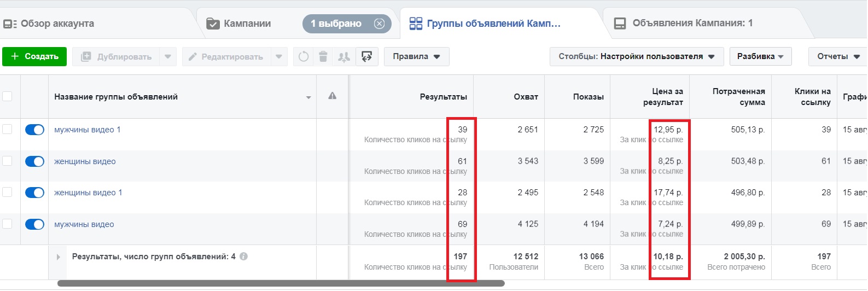Click the warning triangle column icon
868x291 pixels.
click(x=332, y=96)
